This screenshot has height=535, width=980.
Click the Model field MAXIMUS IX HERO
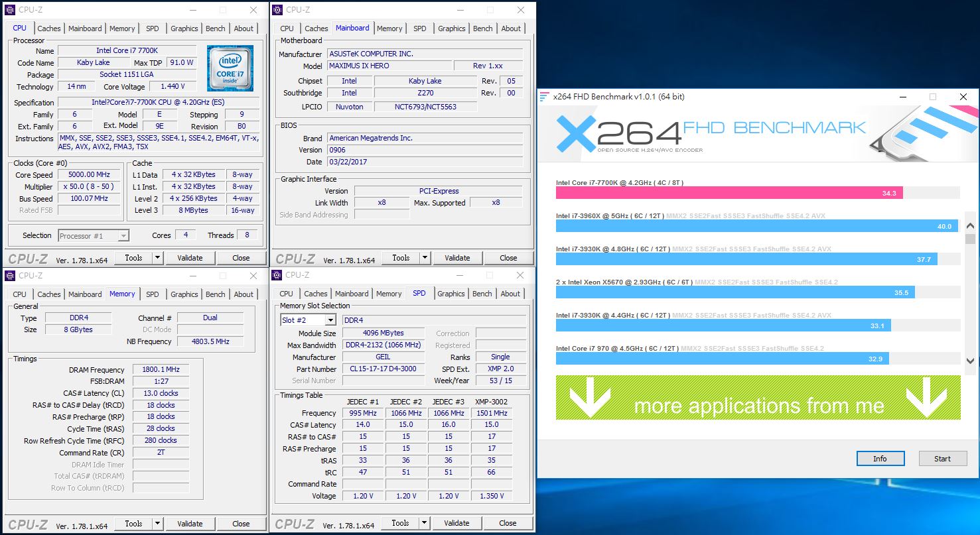pos(389,66)
